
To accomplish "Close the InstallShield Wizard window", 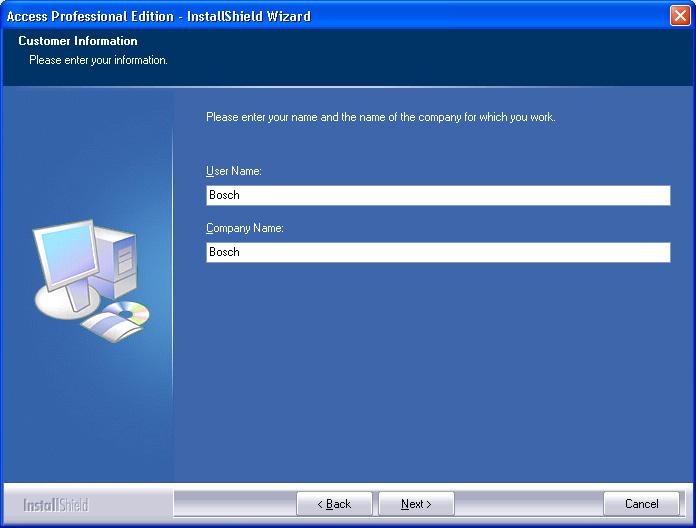I will coord(680,16).
